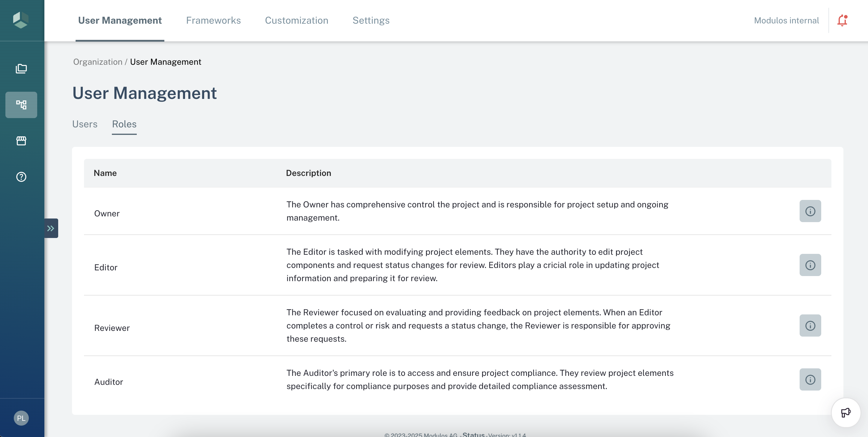868x437 pixels.
Task: Open the PL user avatar menu
Action: pyautogui.click(x=21, y=418)
